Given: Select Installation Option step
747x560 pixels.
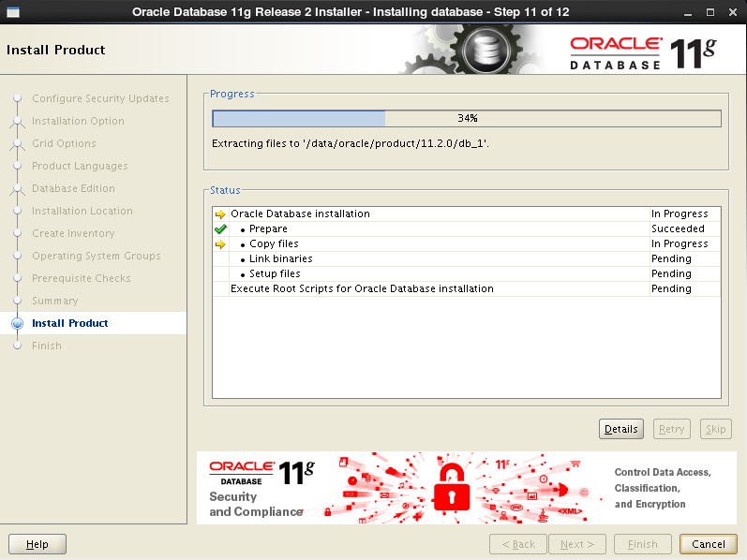Looking at the screenshot, I should click(78, 121).
